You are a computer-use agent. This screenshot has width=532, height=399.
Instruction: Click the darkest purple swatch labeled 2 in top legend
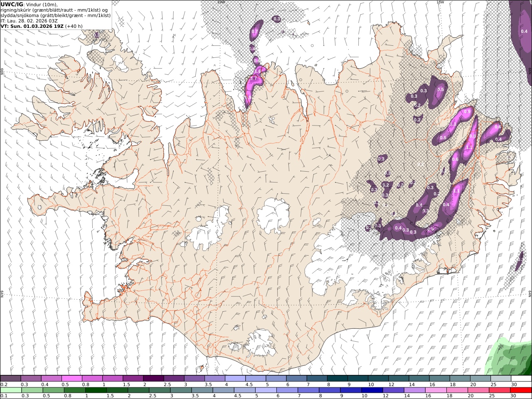[153, 379]
